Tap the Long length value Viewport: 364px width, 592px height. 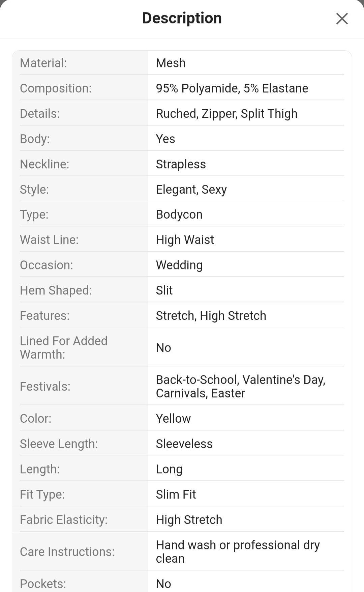coord(169,469)
